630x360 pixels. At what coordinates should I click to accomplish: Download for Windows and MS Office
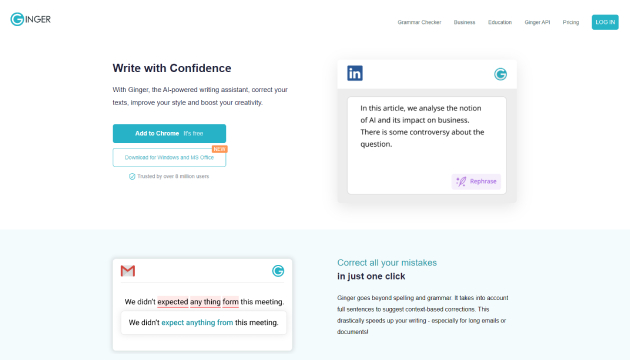pos(169,158)
